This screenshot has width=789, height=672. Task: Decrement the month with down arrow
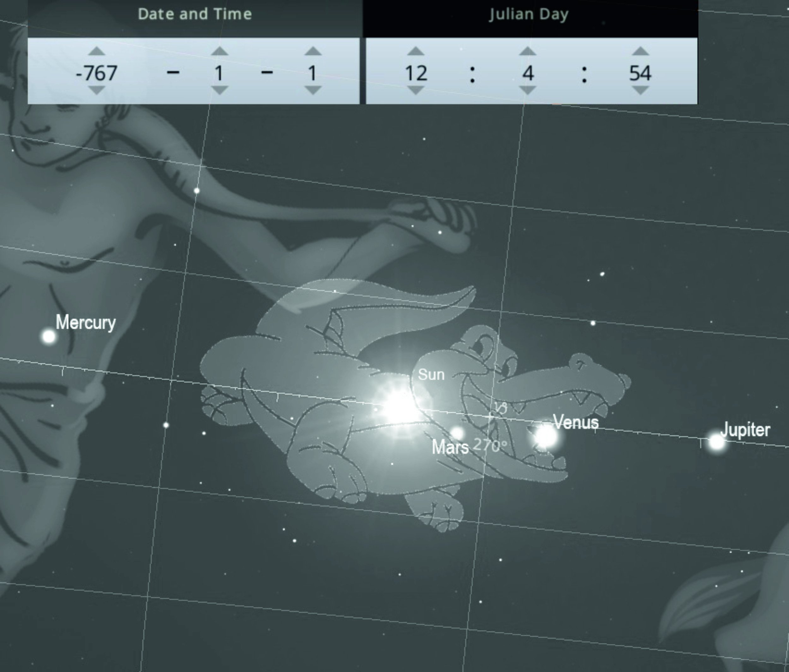point(219,90)
